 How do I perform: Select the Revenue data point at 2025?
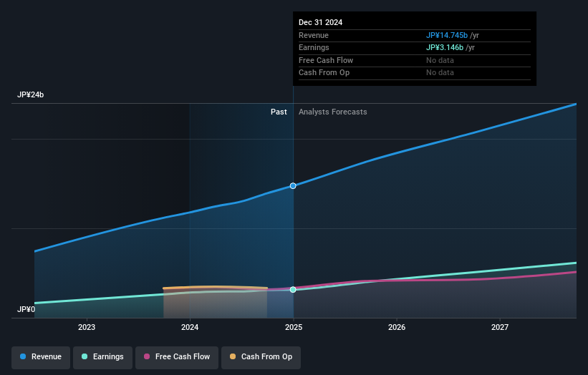[x=293, y=186]
